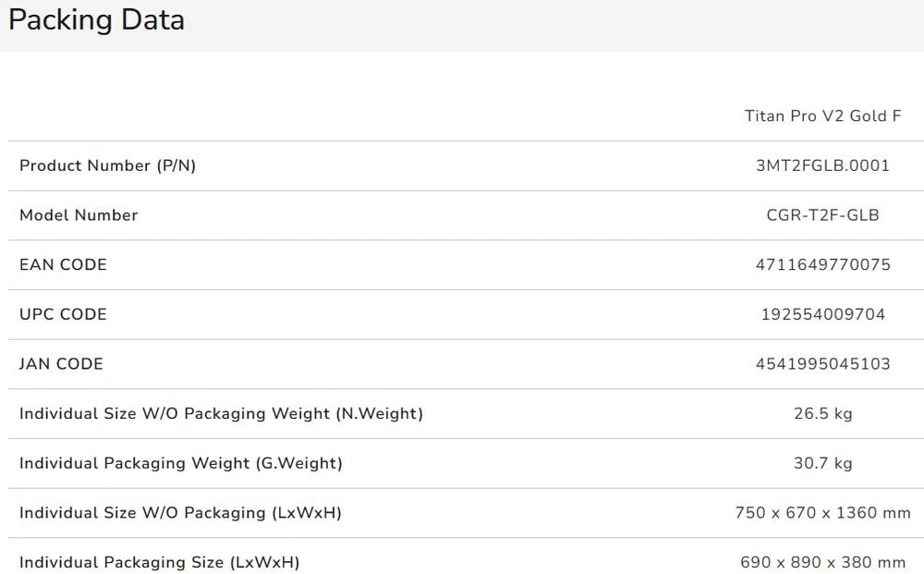Select JAN value 4541995045103
The height and width of the screenshot is (574, 924).
click(x=822, y=363)
